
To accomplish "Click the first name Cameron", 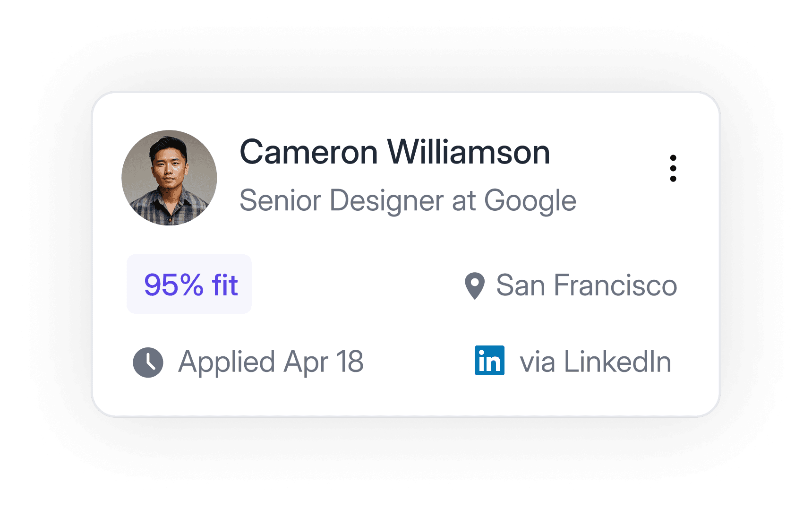I will click(309, 152).
